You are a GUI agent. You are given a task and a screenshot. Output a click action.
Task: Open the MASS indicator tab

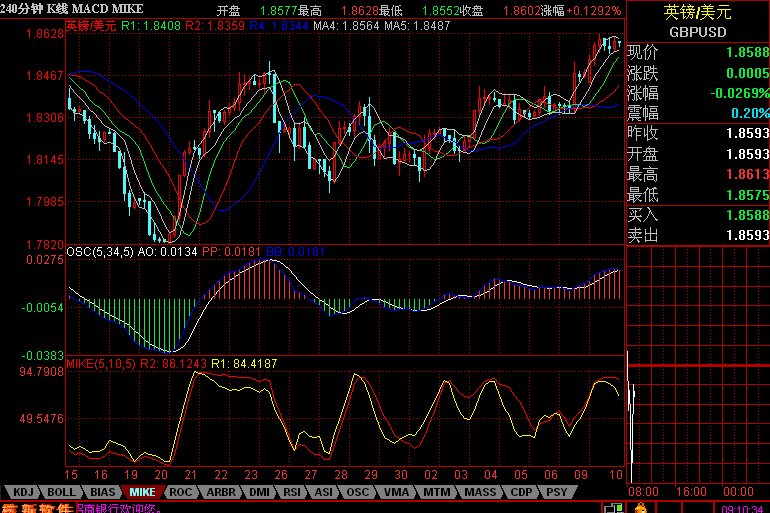click(x=478, y=492)
